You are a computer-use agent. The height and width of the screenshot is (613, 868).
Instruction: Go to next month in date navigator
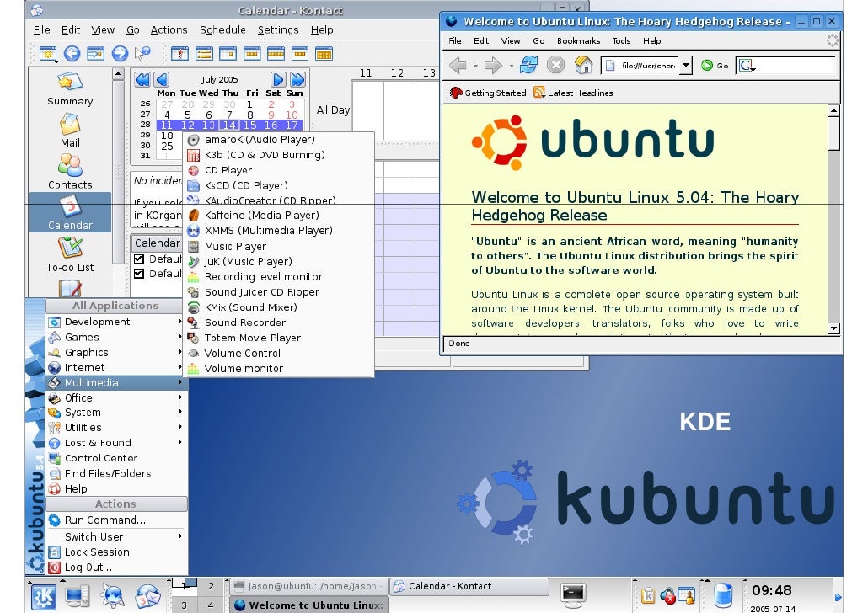coord(278,80)
